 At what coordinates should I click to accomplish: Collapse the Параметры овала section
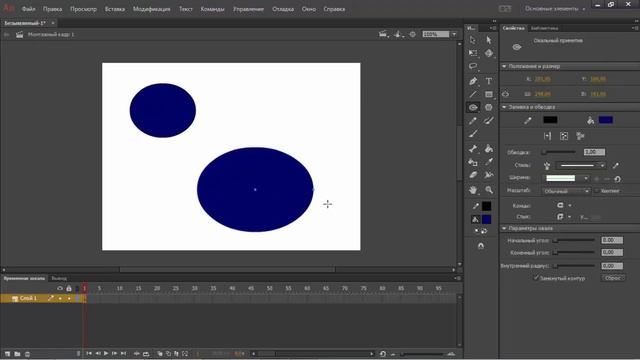pos(504,228)
